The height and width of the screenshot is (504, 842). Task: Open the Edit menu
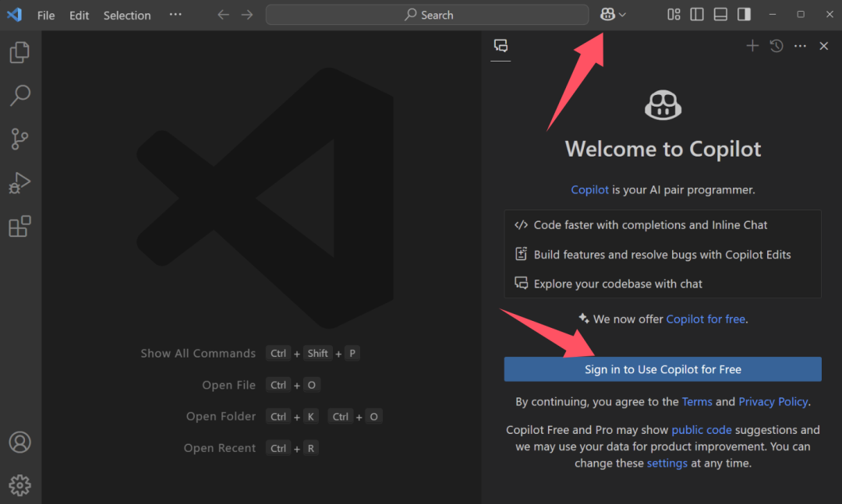79,15
